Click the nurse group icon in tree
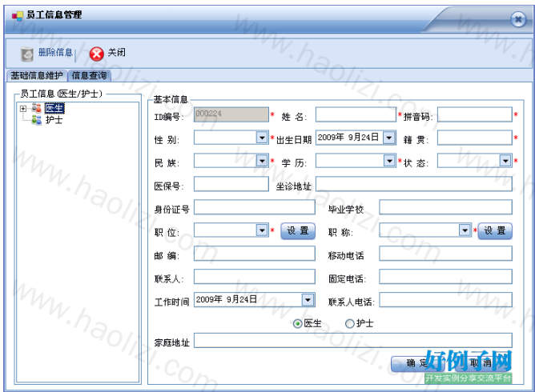This screenshot has width=535, height=392. [37, 120]
